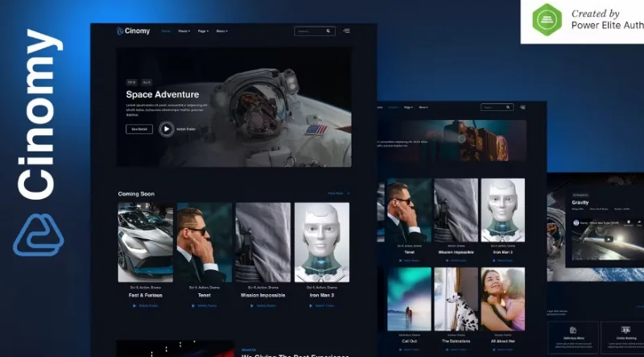Viewport: 644px width, 357px height.
Task: Click the Call Out movie title
Action: coord(409,342)
